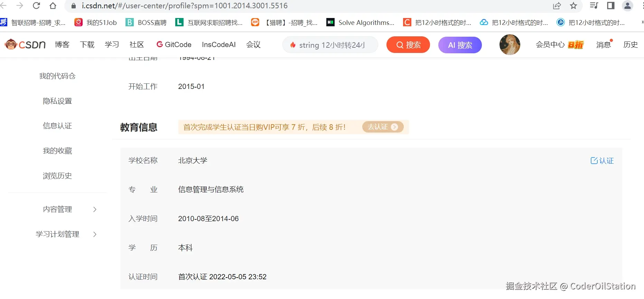Image resolution: width=644 pixels, height=299 pixels.
Task: Open 消息 notifications
Action: 604,45
